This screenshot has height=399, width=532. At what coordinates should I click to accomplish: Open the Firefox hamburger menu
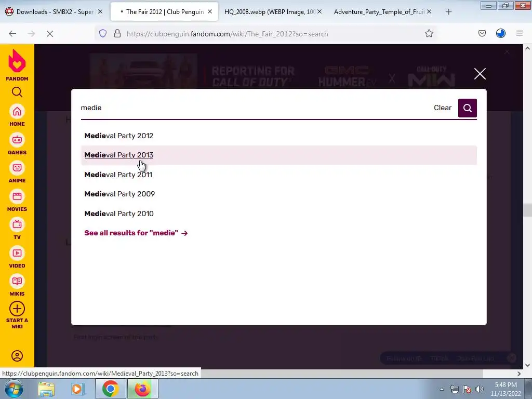coord(520,33)
